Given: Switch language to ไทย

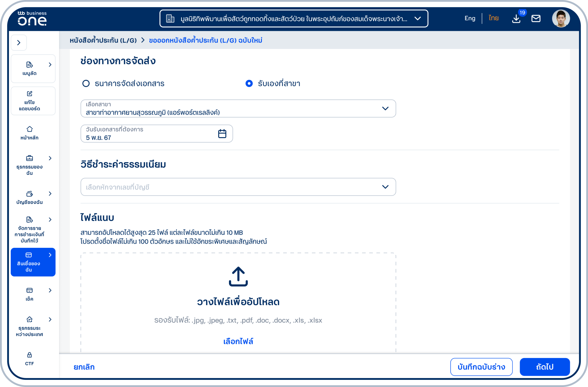Looking at the screenshot, I should (x=494, y=18).
